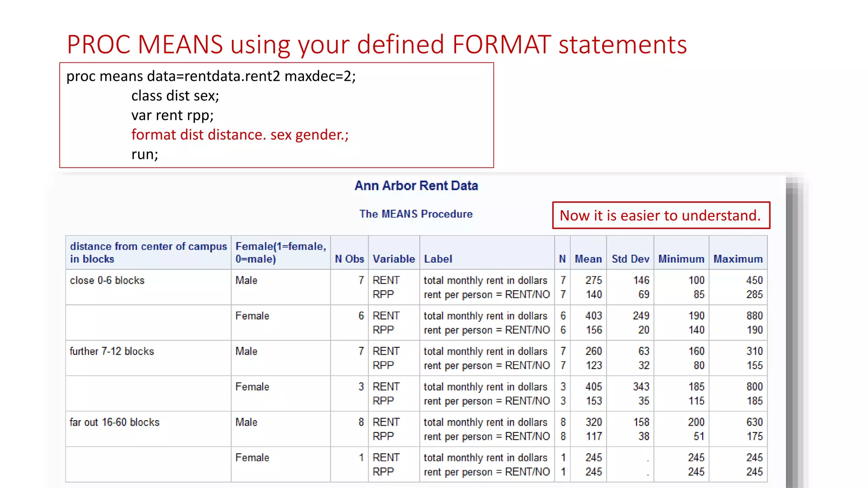This screenshot has height=488, width=868.
Task: Click the N Obs value 1
Action: (x=361, y=458)
